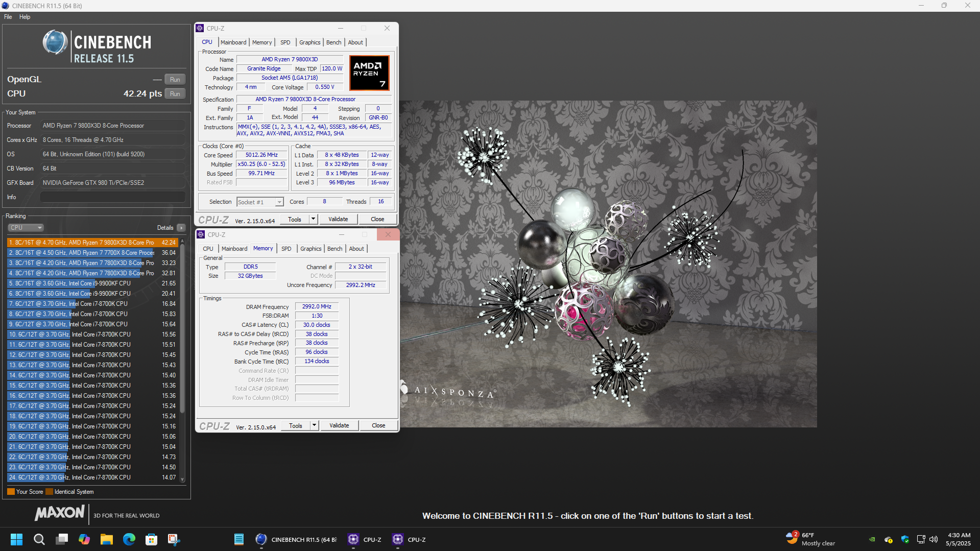Expand ranking Details arrow
This screenshot has width=980, height=551.
tap(181, 228)
